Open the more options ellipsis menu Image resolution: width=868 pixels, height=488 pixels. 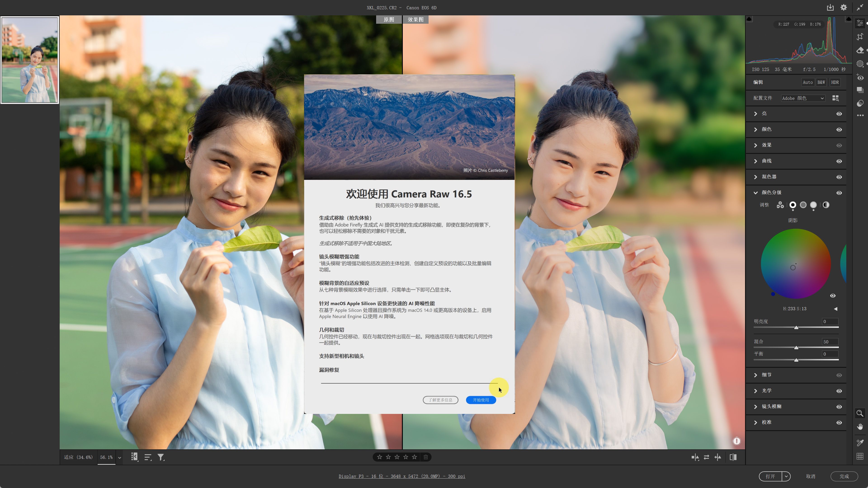[x=860, y=115]
